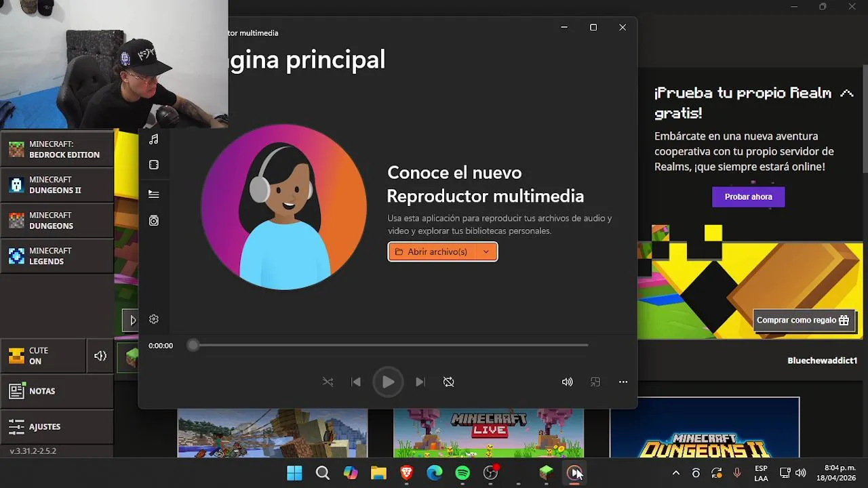Open Microsoft Edge from the taskbar
Viewport: 868px width, 488px height.
[x=435, y=473]
